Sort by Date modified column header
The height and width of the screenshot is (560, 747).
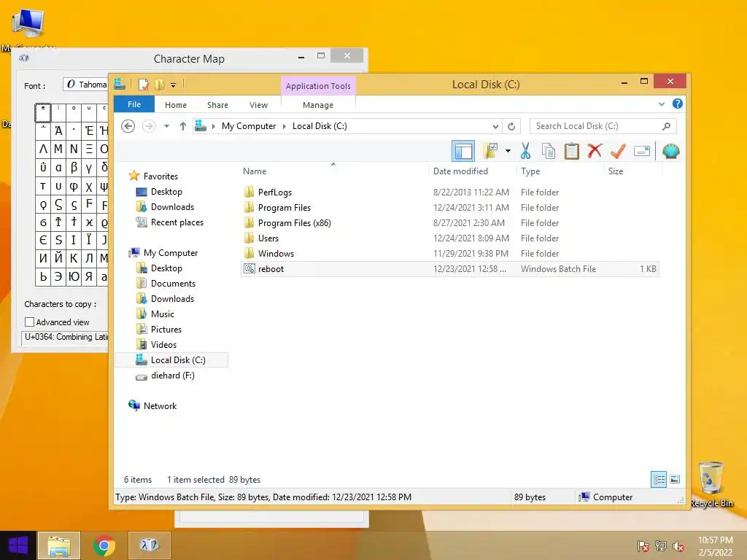[x=461, y=171]
